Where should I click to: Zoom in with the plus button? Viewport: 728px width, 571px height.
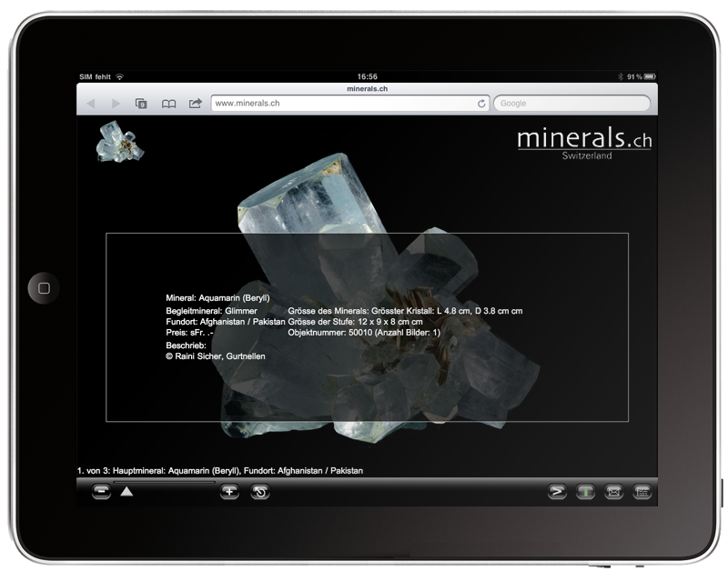coord(229,492)
